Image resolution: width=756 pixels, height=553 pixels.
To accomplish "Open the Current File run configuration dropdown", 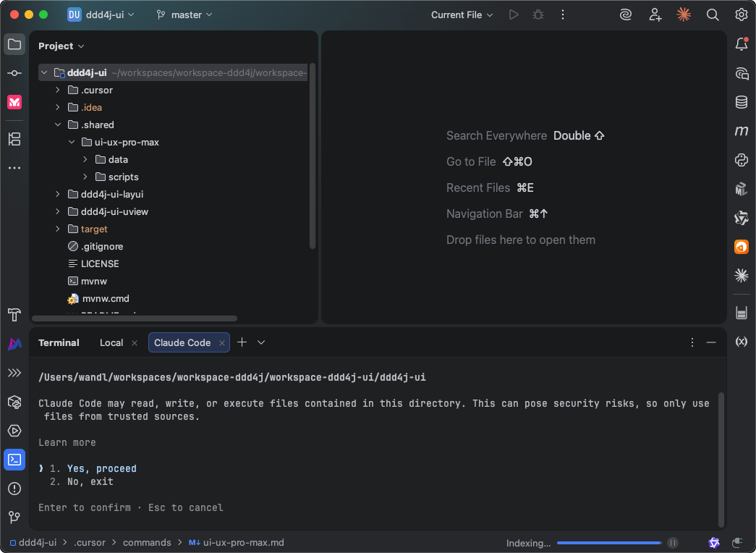I will [x=462, y=14].
